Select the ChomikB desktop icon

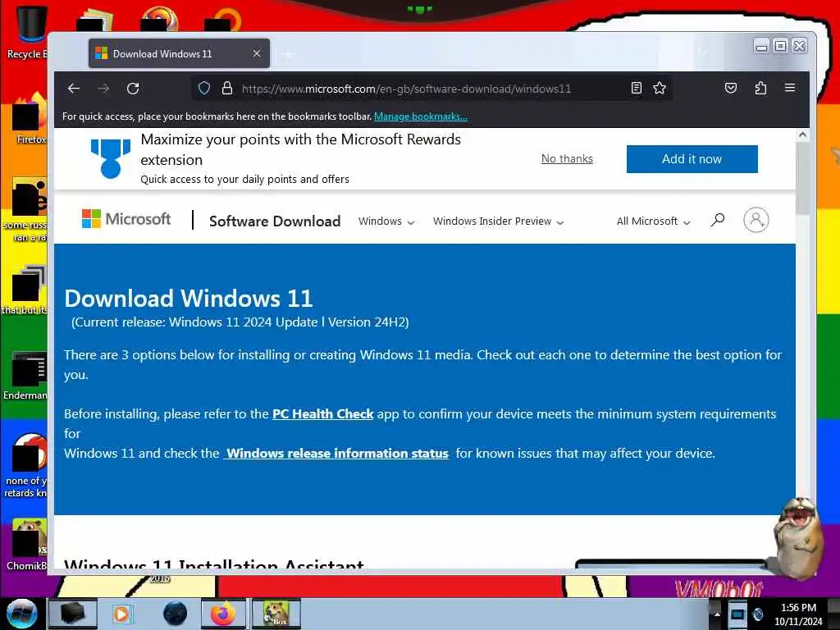click(27, 544)
